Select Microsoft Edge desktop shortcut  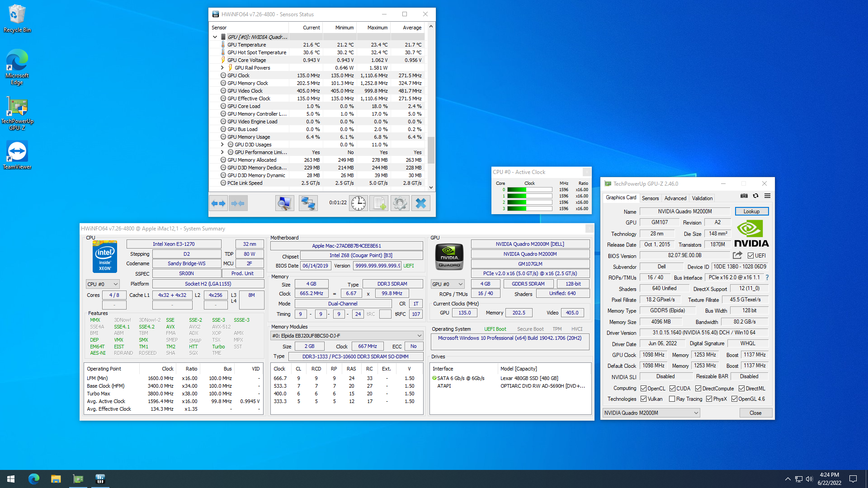(x=17, y=67)
